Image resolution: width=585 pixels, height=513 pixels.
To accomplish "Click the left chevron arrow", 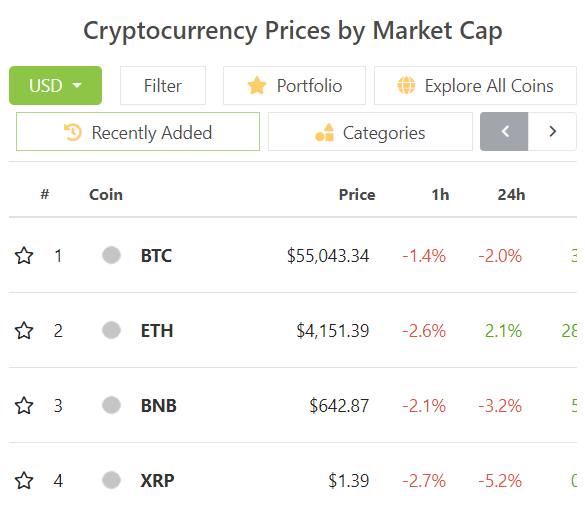I will click(x=504, y=131).
